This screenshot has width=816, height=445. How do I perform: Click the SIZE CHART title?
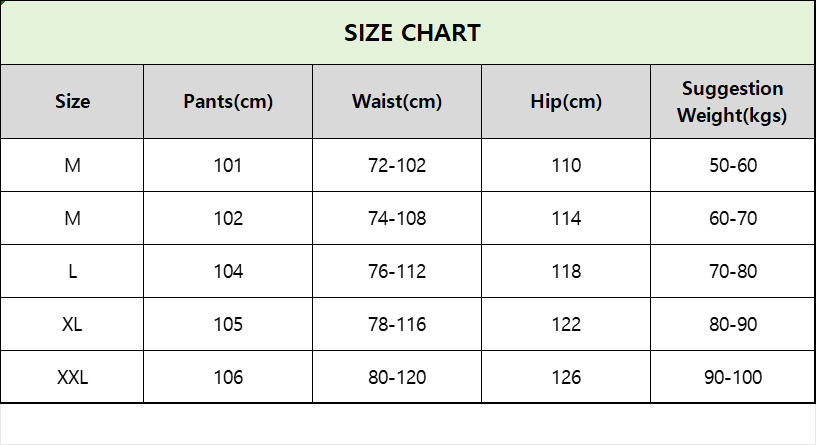[412, 33]
